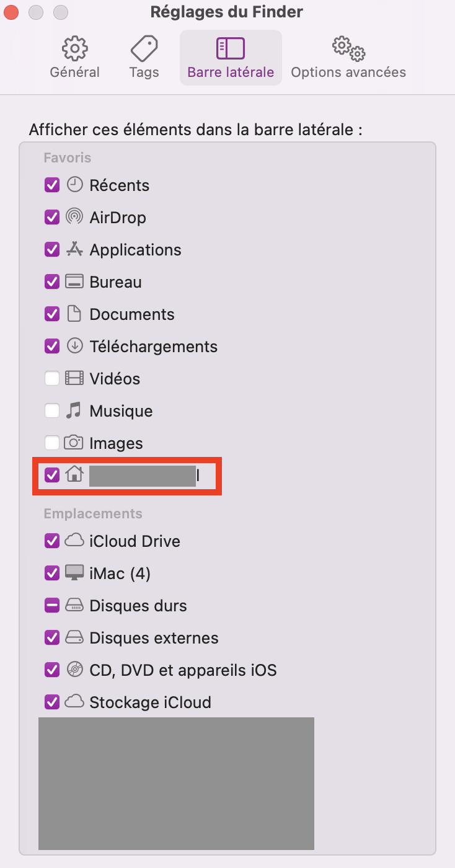
Task: Toggle the Disques durs mixed checkbox
Action: (x=52, y=605)
